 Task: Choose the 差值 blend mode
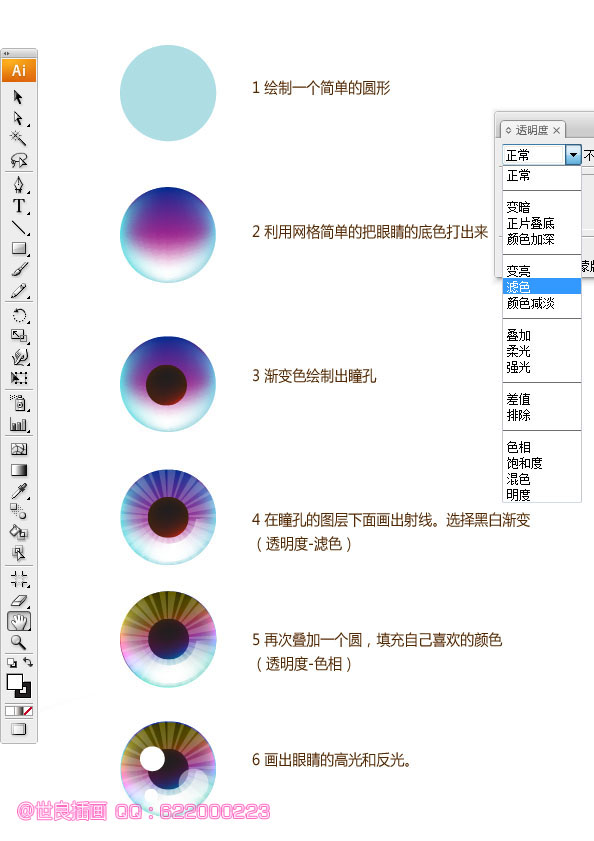(x=542, y=399)
